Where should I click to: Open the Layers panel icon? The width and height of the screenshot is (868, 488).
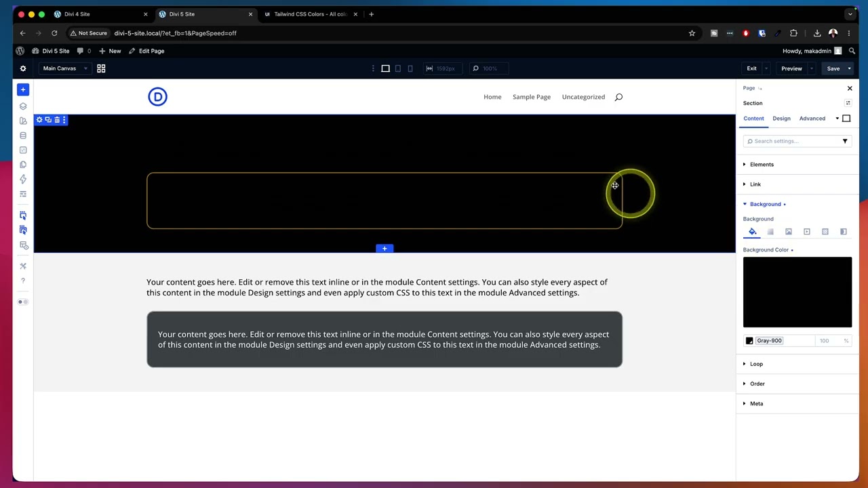pos(23,106)
